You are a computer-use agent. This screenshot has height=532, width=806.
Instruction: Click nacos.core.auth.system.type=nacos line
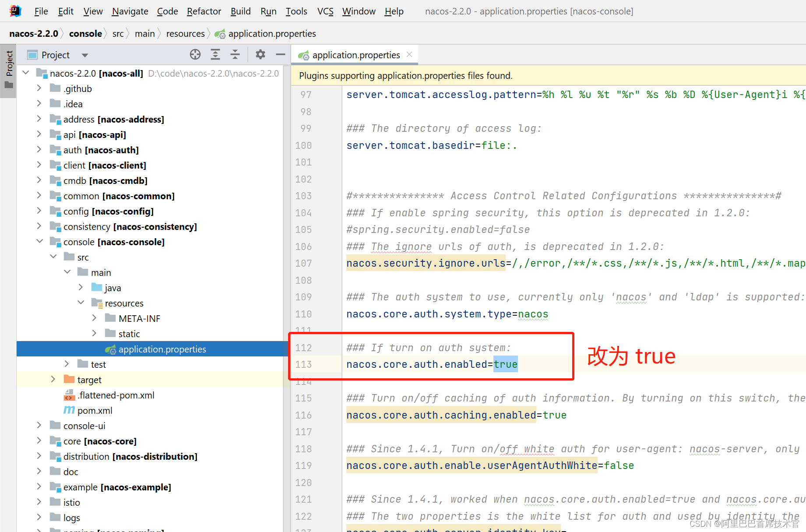[x=447, y=314]
